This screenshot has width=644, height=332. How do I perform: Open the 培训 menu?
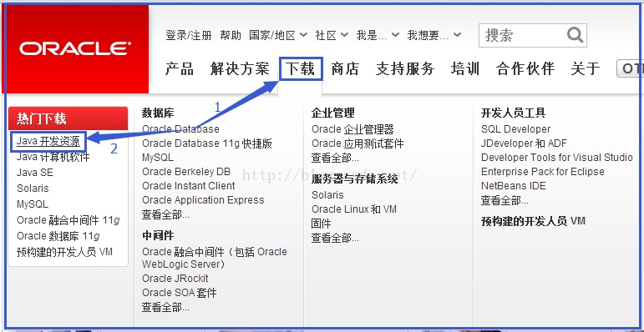pos(465,68)
